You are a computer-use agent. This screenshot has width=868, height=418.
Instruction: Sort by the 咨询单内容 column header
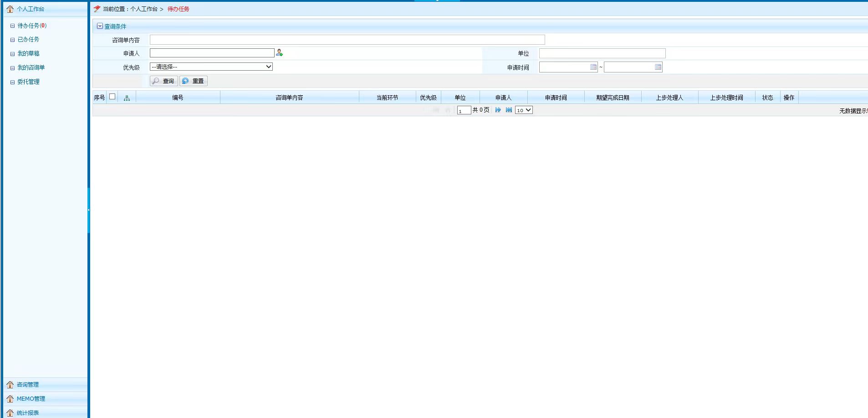(289, 98)
